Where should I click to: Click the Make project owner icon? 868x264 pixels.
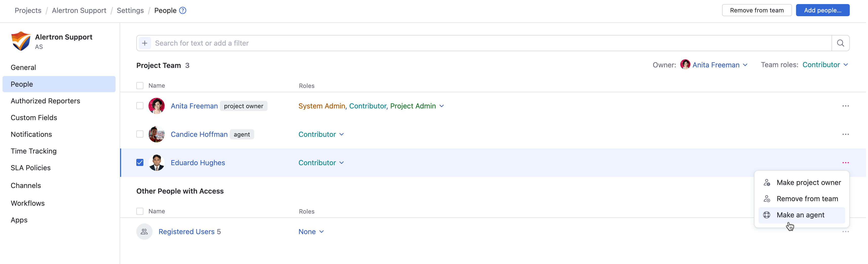767,182
